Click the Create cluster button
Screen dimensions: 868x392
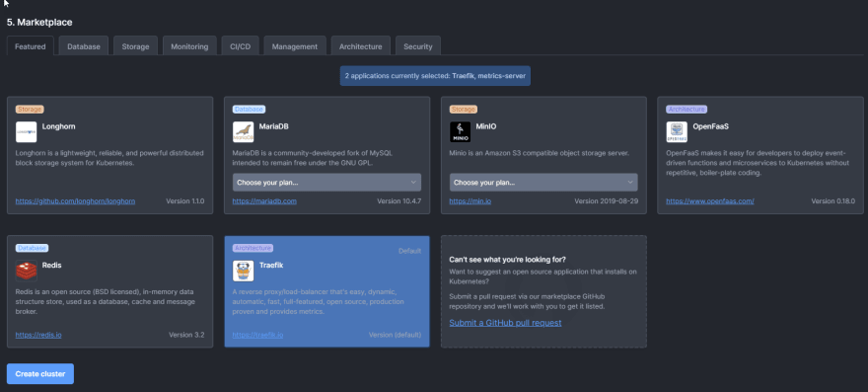coord(39,373)
